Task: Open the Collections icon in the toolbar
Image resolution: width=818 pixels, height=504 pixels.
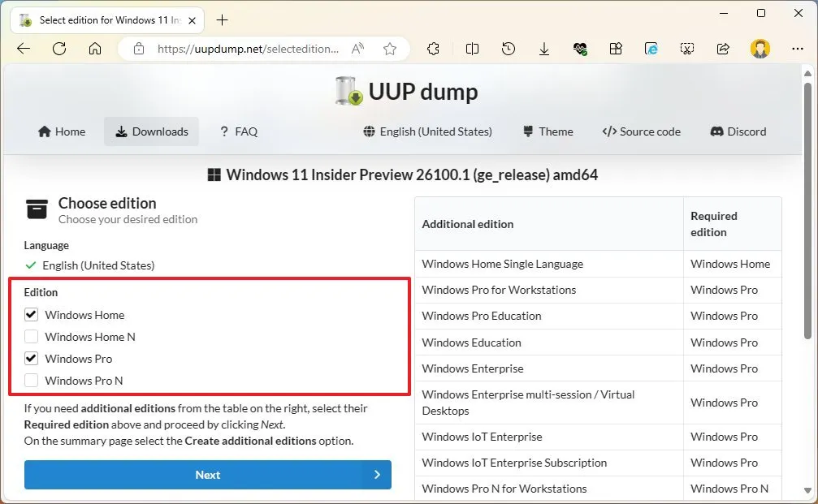Action: pos(616,49)
